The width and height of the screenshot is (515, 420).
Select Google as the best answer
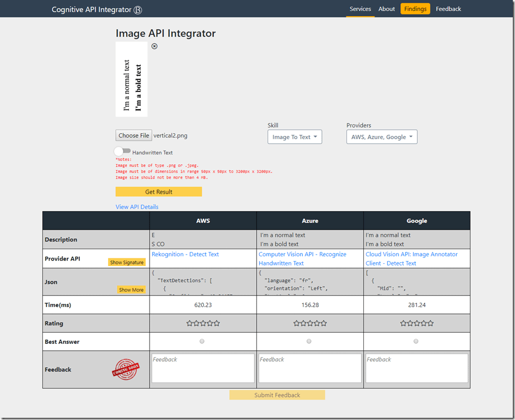[x=416, y=342]
